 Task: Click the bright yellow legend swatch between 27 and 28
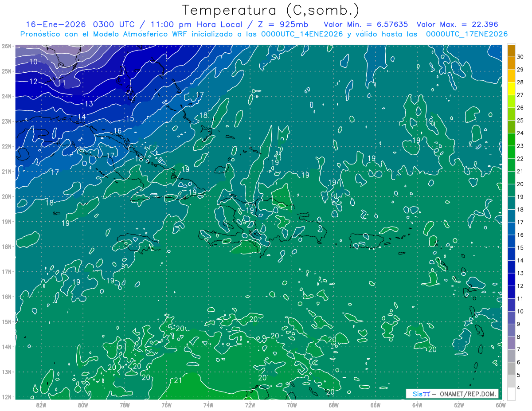[x=511, y=89]
